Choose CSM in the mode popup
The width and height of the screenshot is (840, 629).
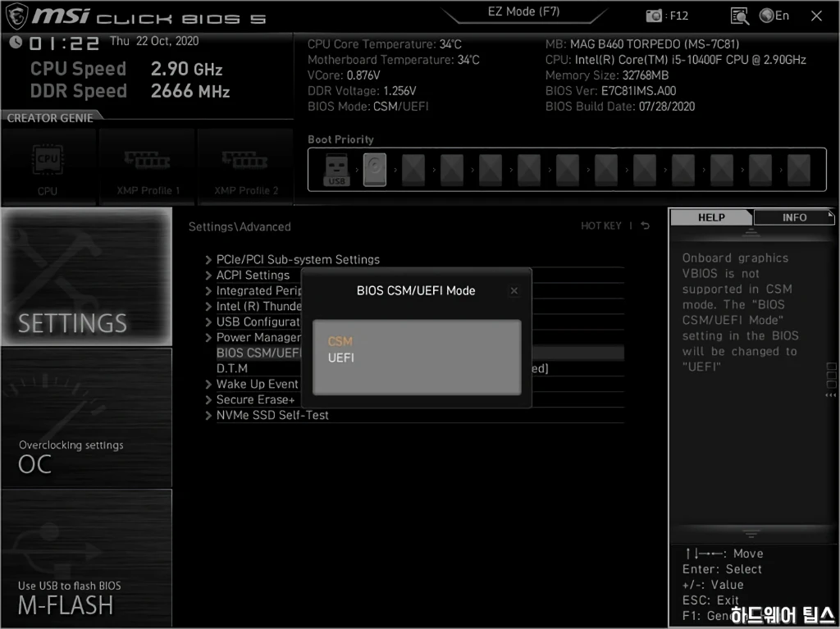pyautogui.click(x=340, y=341)
